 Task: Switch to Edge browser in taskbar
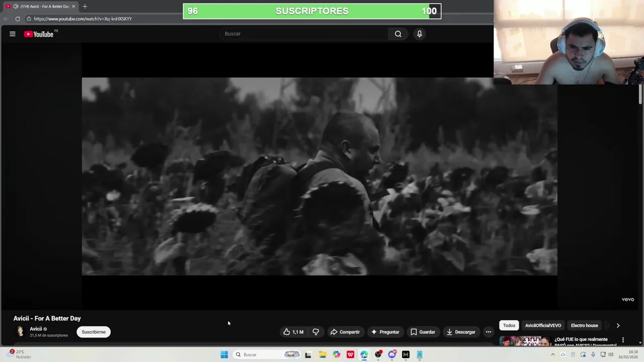(364, 354)
